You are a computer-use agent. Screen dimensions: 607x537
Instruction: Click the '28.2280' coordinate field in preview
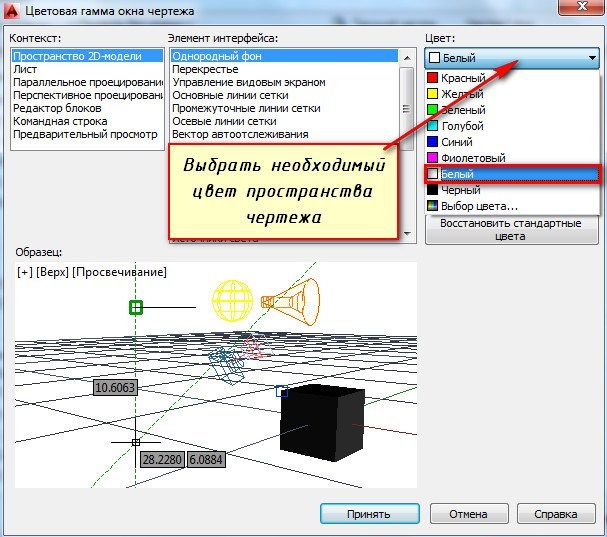[162, 460]
